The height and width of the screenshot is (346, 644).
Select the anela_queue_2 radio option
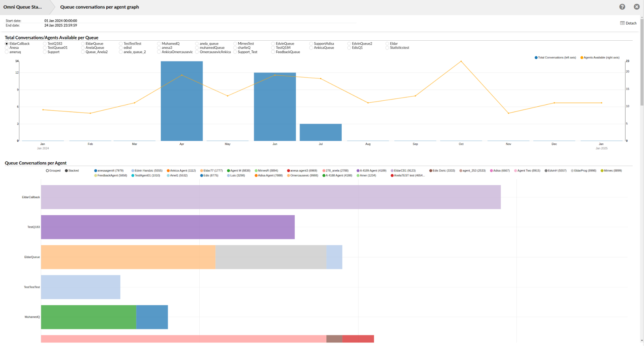[x=121, y=52]
